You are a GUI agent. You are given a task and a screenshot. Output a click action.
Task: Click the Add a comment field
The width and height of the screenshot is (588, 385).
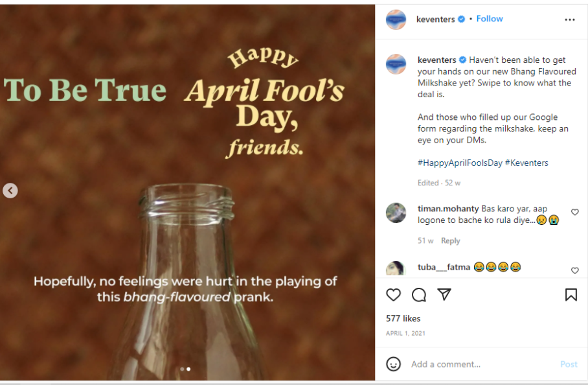[479, 364]
